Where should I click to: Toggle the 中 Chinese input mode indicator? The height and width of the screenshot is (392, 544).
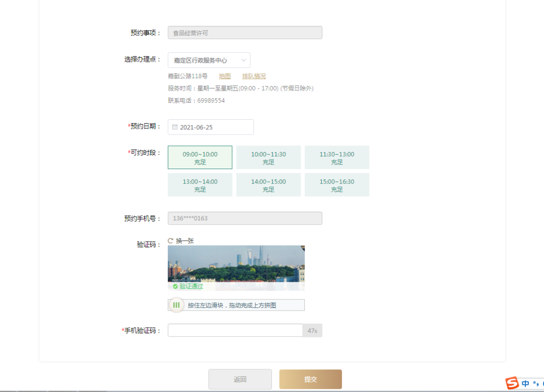point(526,383)
